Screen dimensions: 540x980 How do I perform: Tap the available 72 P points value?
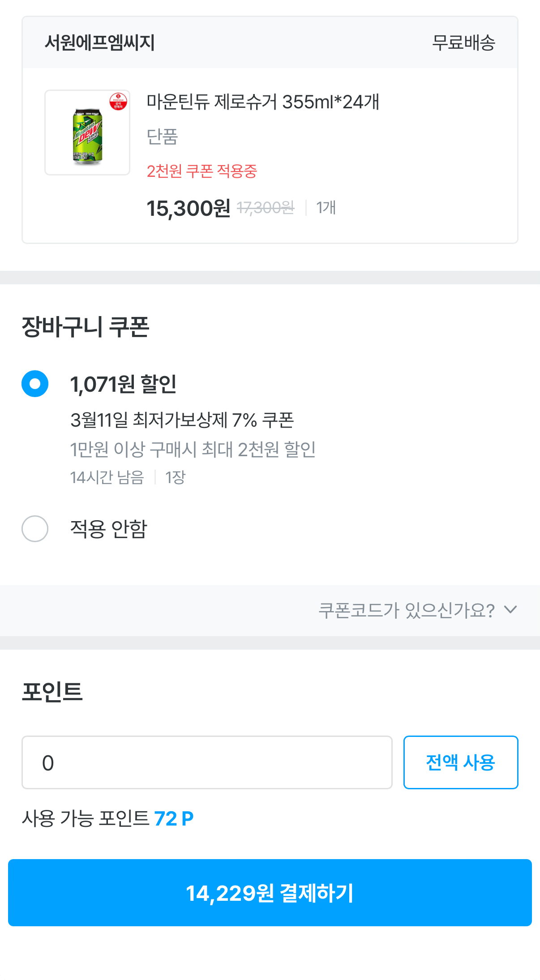(x=174, y=819)
